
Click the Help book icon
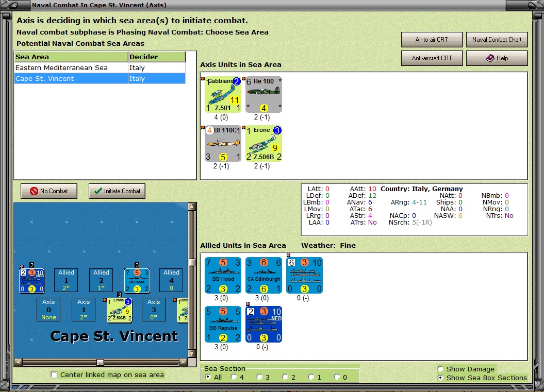click(490, 58)
